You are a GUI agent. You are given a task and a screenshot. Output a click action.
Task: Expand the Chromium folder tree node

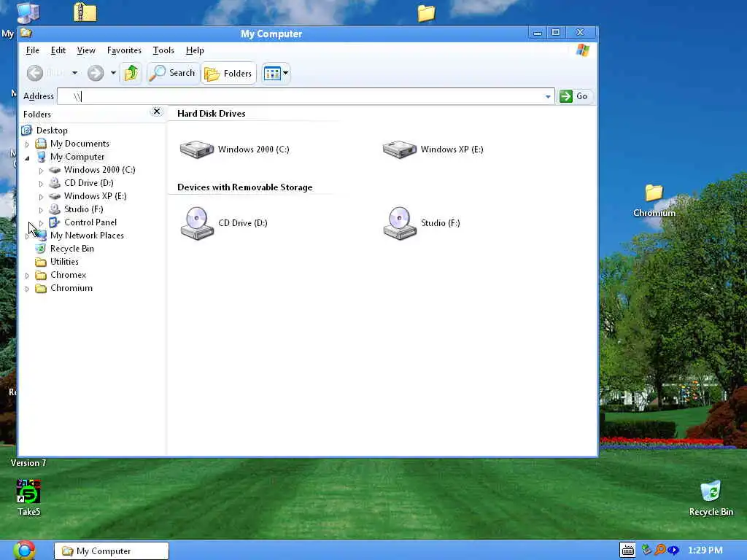coord(27,289)
